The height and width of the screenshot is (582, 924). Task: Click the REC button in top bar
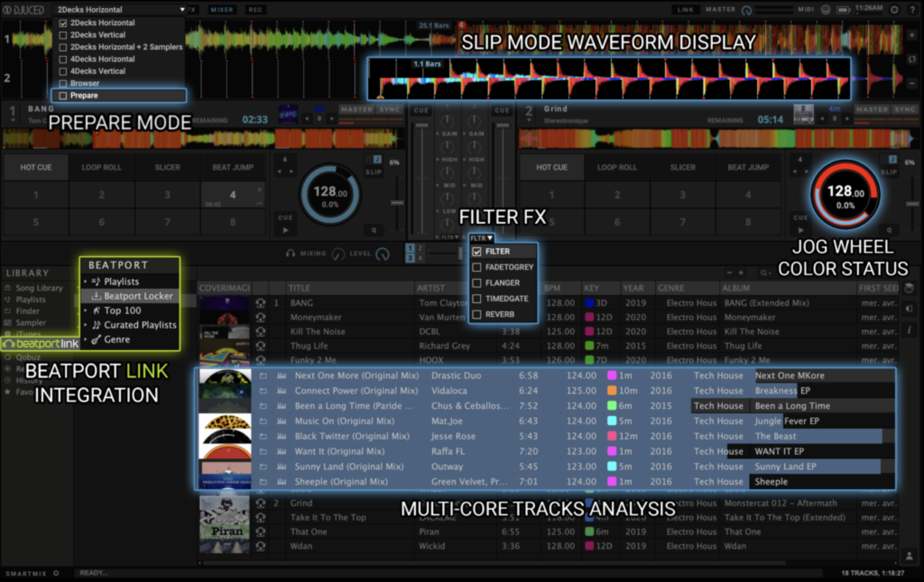[x=255, y=9]
